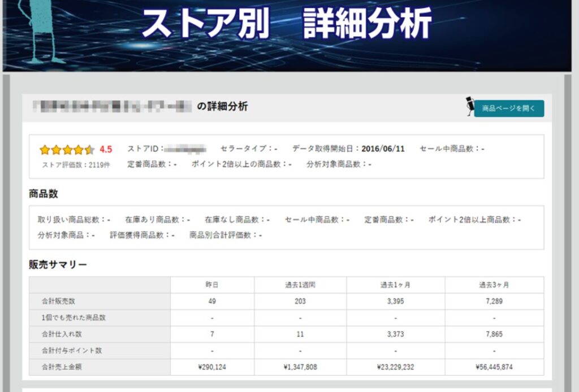Click the red 4.5 rating score
The width and height of the screenshot is (579, 392).
tap(106, 150)
